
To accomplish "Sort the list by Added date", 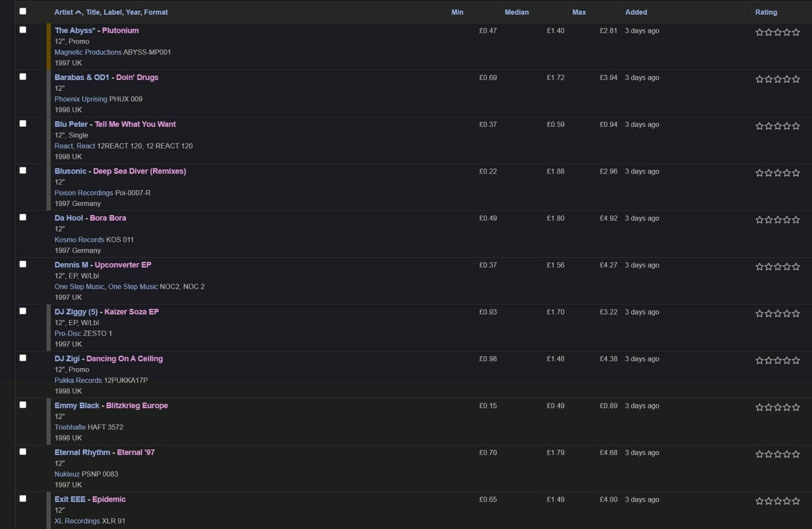I will [636, 12].
